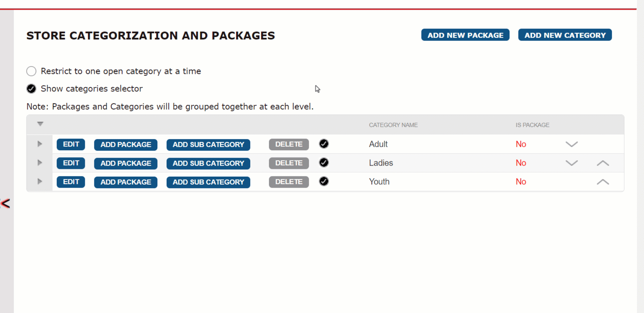
Task: Toggle the Adult row active checkmark
Action: click(x=324, y=144)
